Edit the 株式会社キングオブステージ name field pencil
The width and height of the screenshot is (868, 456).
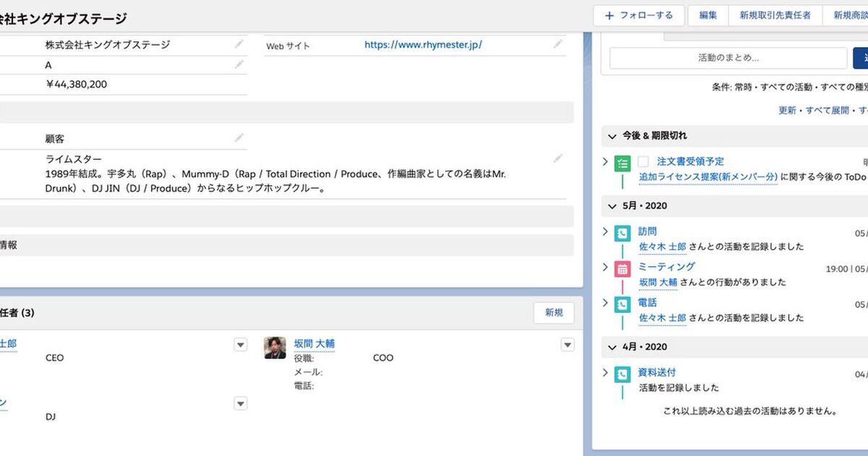point(239,44)
